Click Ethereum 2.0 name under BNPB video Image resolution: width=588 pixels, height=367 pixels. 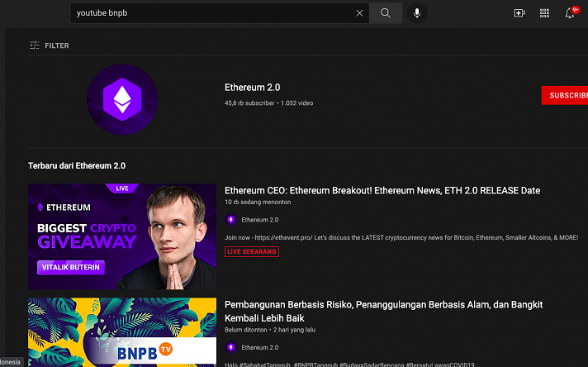(260, 347)
